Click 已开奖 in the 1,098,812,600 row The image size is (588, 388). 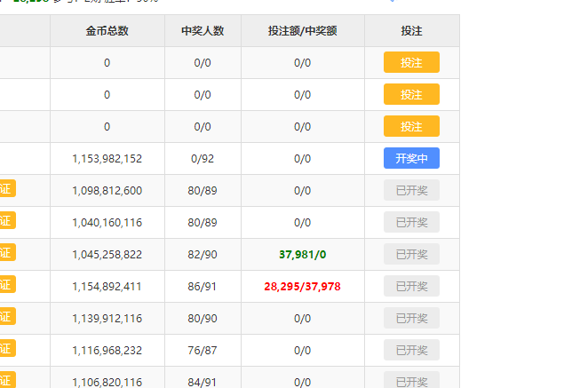coord(411,190)
